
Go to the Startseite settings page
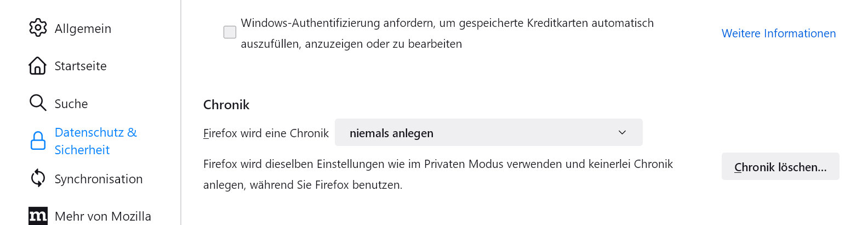click(x=81, y=66)
